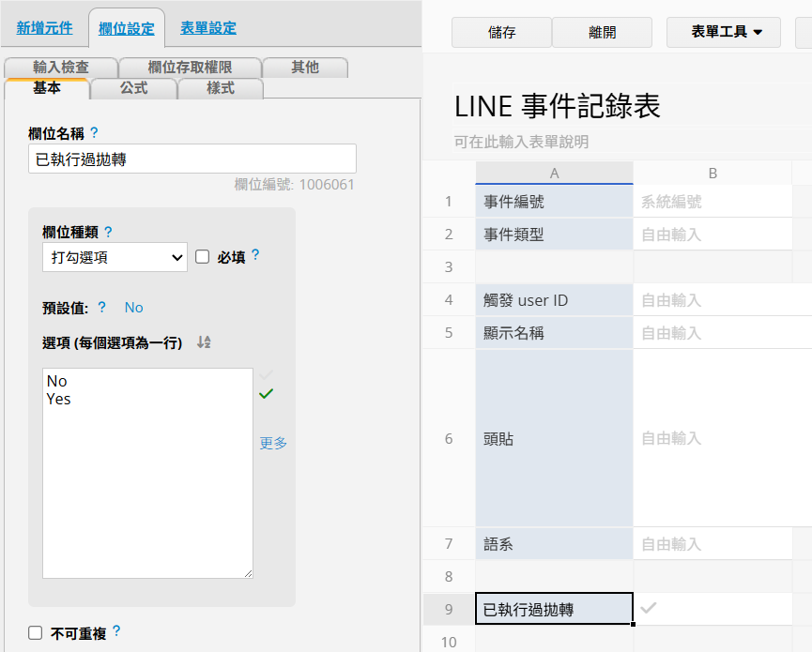Select the 自由輸入 cell beside 頭貼
This screenshot has height=652, width=812.
pos(723,439)
